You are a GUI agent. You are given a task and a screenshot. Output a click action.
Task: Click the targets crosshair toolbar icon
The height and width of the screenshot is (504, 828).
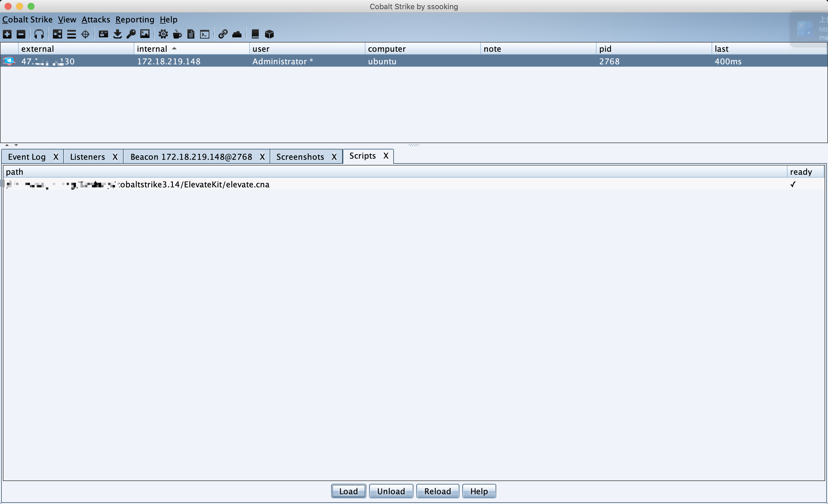85,34
